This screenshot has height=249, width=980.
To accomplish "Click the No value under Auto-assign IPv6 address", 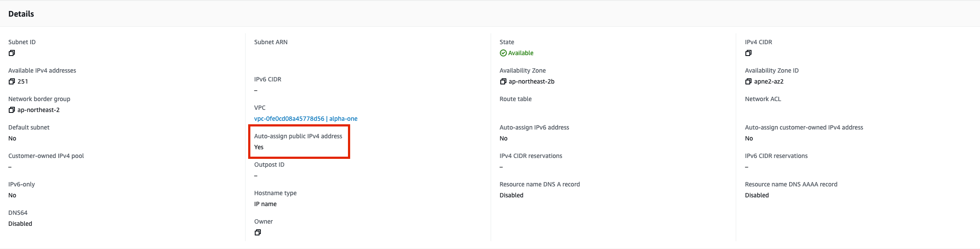I will 503,138.
